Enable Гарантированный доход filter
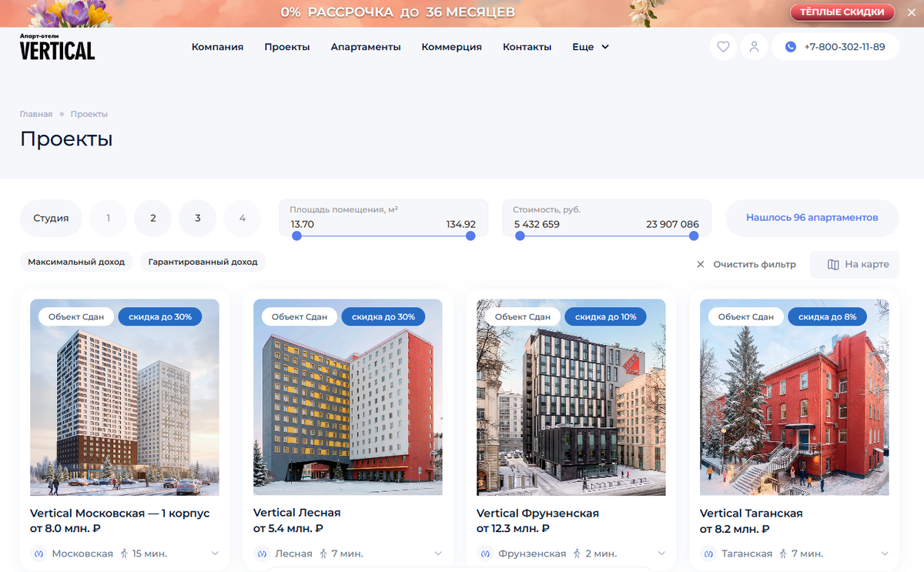 click(x=203, y=262)
